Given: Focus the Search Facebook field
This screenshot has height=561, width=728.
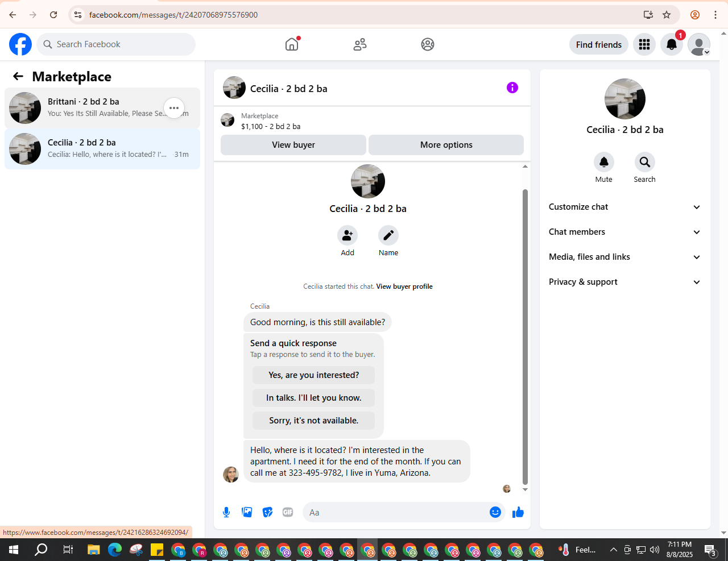Looking at the screenshot, I should [116, 44].
